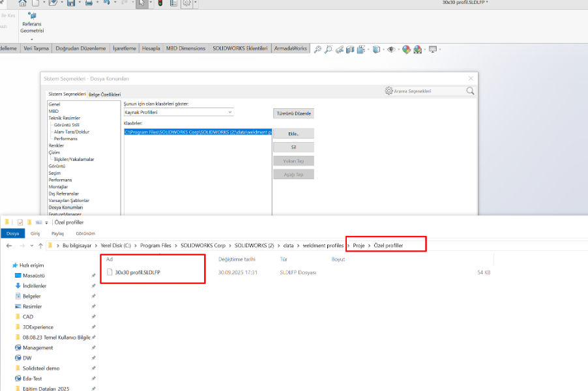588x391 pixels.
Task: Expand the Referans Geometrisi dropdown arrow
Action: pyautogui.click(x=32, y=39)
